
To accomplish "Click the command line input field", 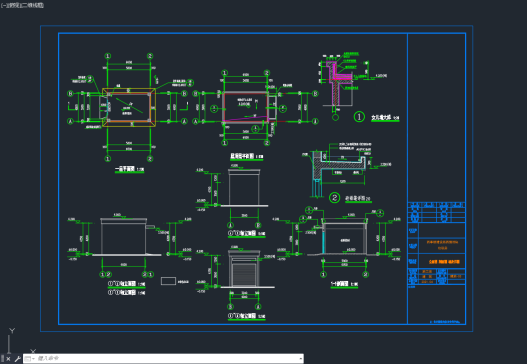I will (x=166, y=359).
